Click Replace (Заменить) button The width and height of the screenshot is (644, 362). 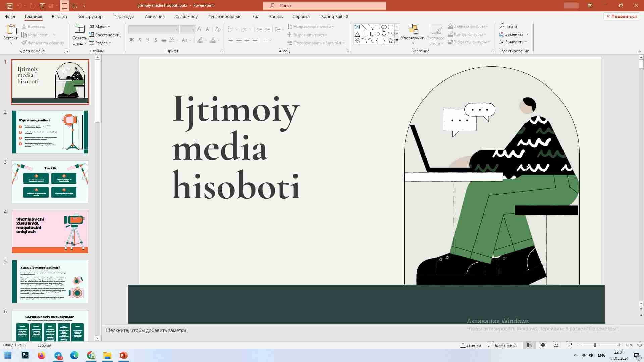[511, 34]
